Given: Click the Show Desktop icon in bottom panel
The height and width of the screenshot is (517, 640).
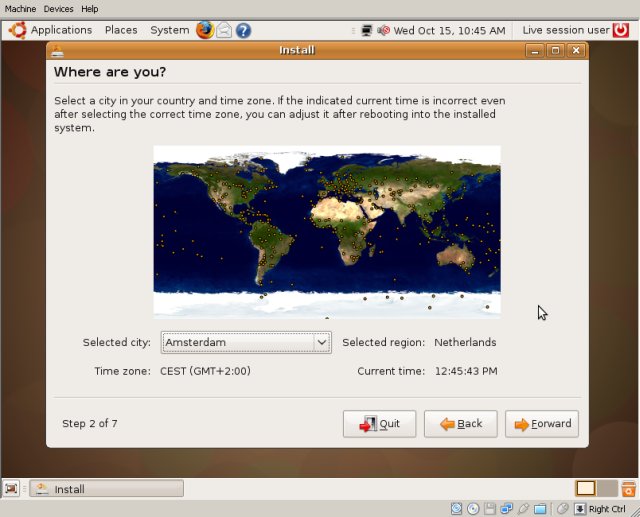Looking at the screenshot, I should tap(11, 488).
